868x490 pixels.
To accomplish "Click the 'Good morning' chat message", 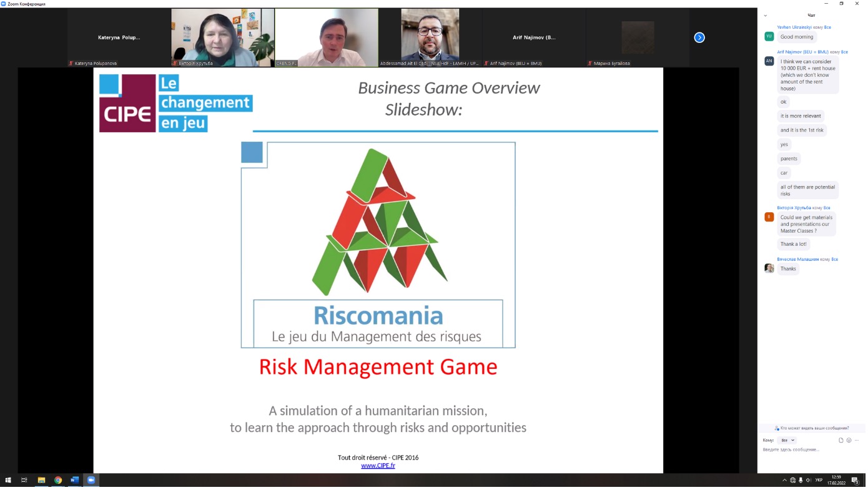I will click(x=797, y=37).
